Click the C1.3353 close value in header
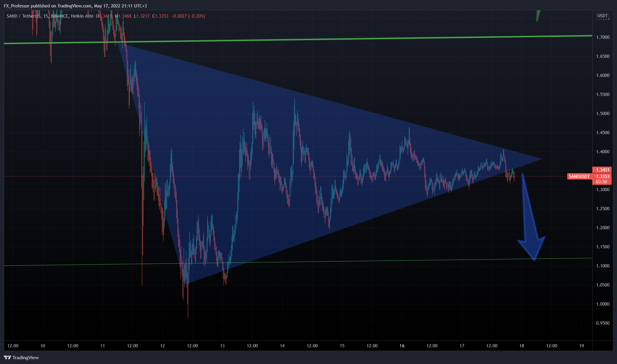 click(x=160, y=16)
